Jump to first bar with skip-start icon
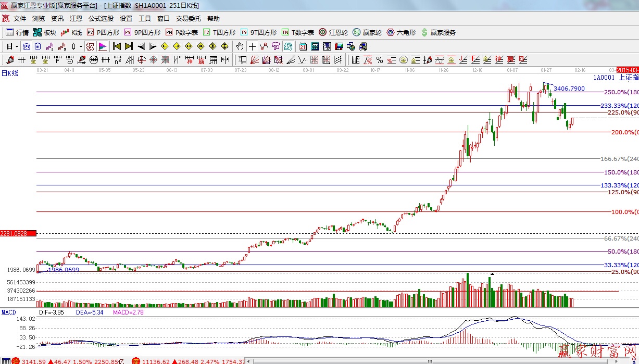Image resolution: width=639 pixels, height=364 pixels. pyautogui.click(x=117, y=46)
